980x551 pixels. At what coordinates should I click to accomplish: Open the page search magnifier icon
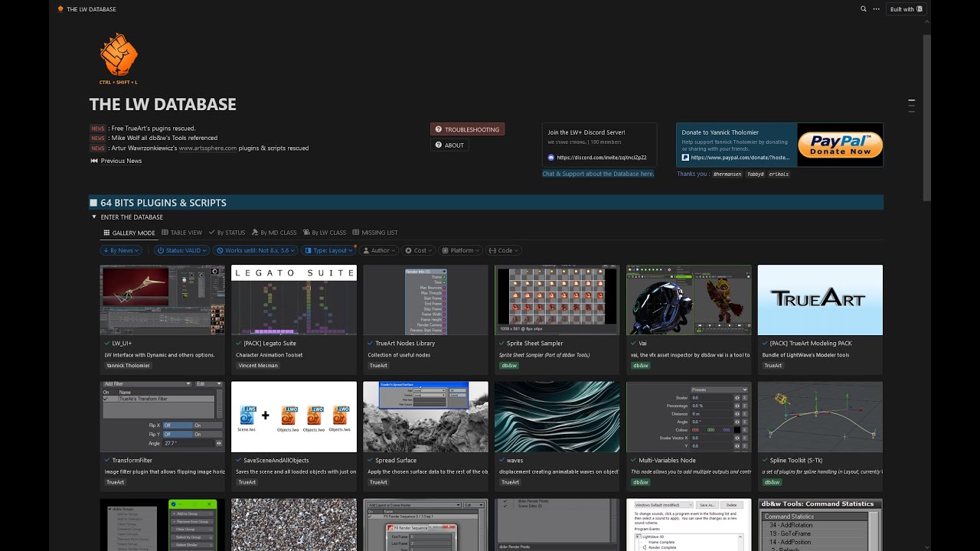[864, 9]
